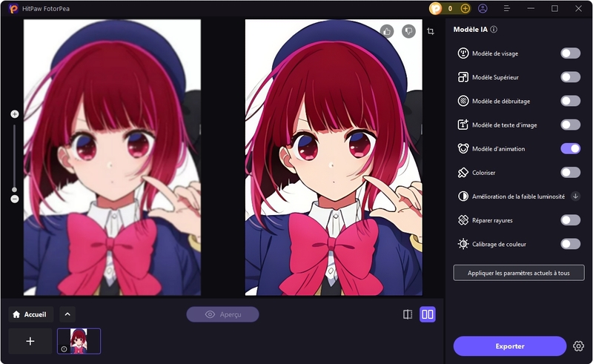Add a new image with plus tile
593x364 pixels.
(30, 341)
